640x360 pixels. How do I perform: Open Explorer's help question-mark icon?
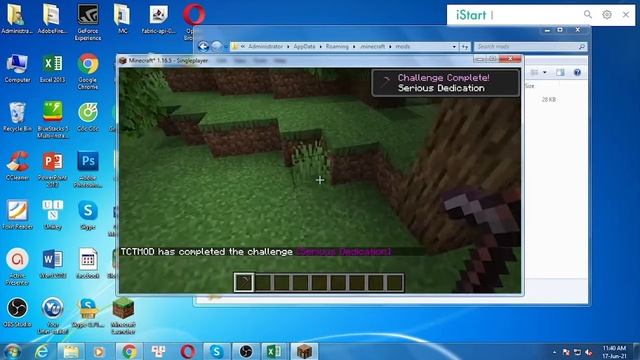(x=577, y=72)
